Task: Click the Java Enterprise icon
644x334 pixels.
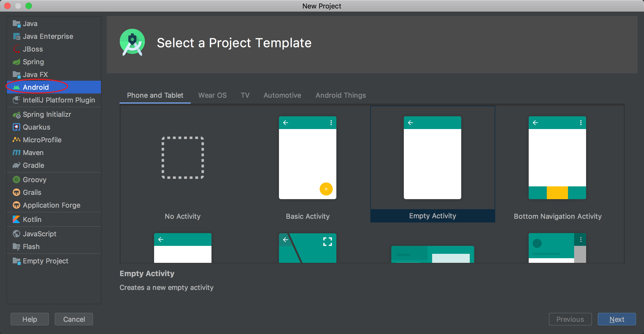Action: pyautogui.click(x=16, y=36)
